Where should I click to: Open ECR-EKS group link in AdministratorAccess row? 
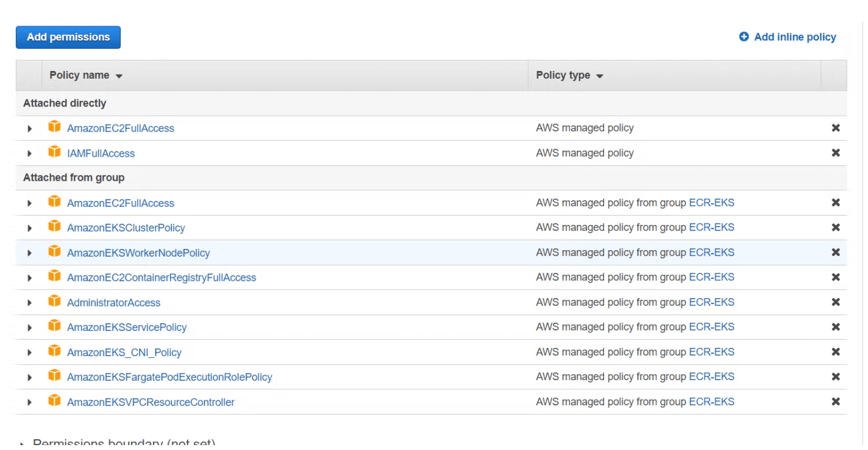pos(712,302)
